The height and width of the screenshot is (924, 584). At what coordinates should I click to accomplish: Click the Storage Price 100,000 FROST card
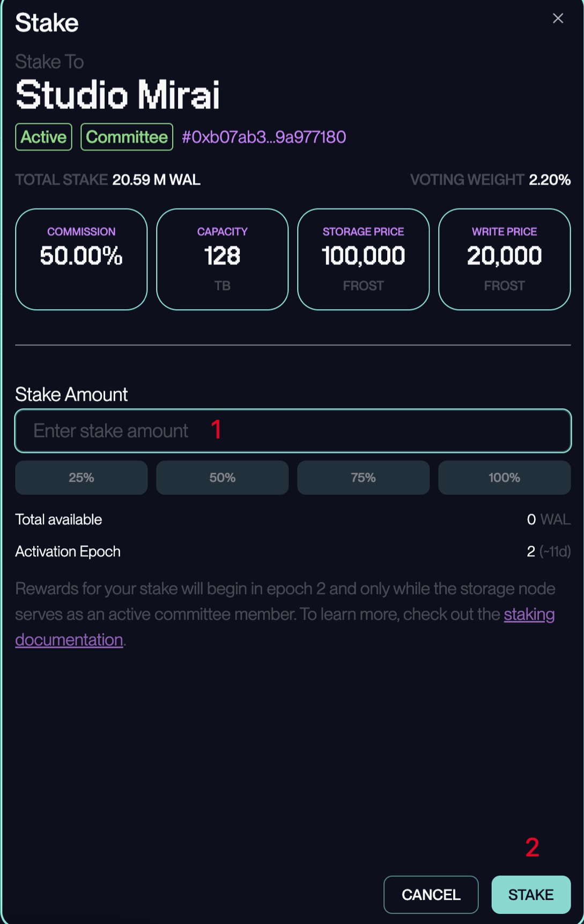point(364,259)
